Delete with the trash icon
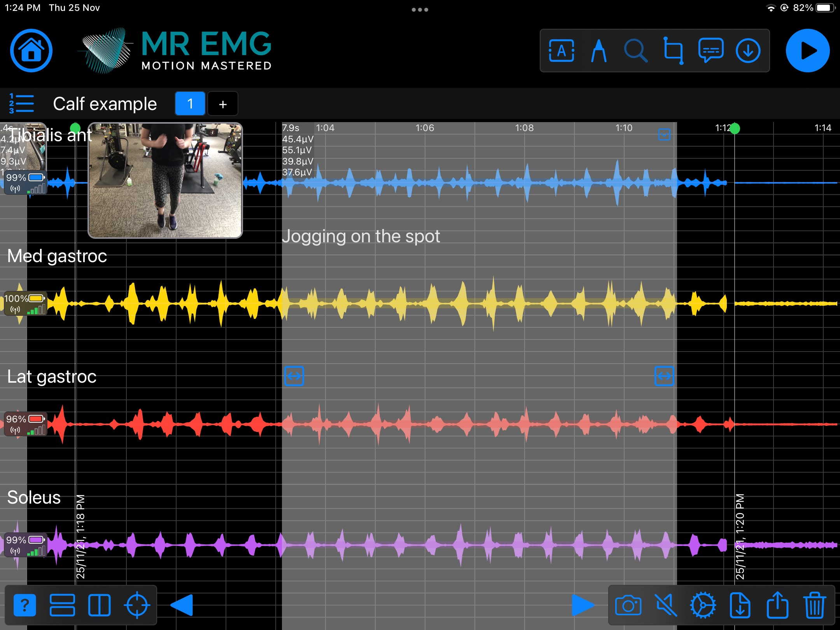The height and width of the screenshot is (630, 840). tap(814, 605)
